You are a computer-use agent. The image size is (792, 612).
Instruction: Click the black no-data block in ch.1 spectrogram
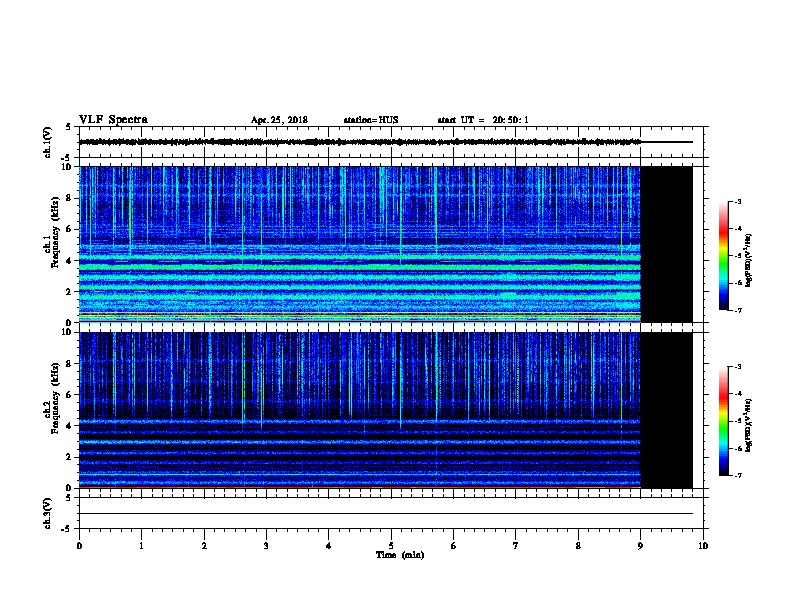click(x=667, y=244)
